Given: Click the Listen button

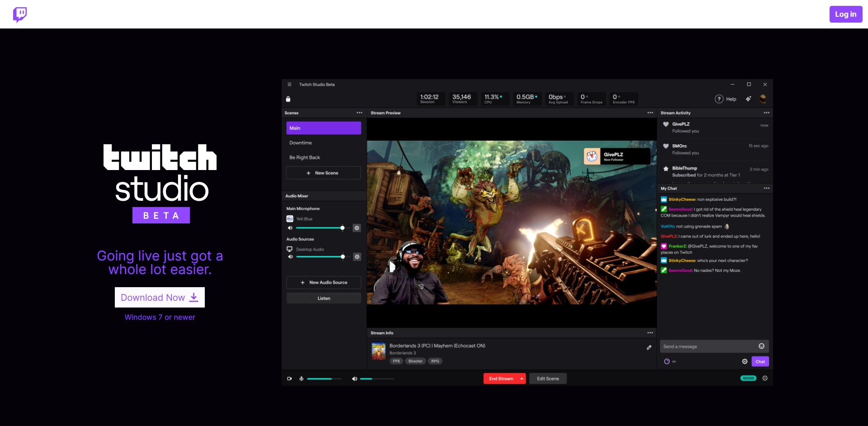Looking at the screenshot, I should (324, 298).
